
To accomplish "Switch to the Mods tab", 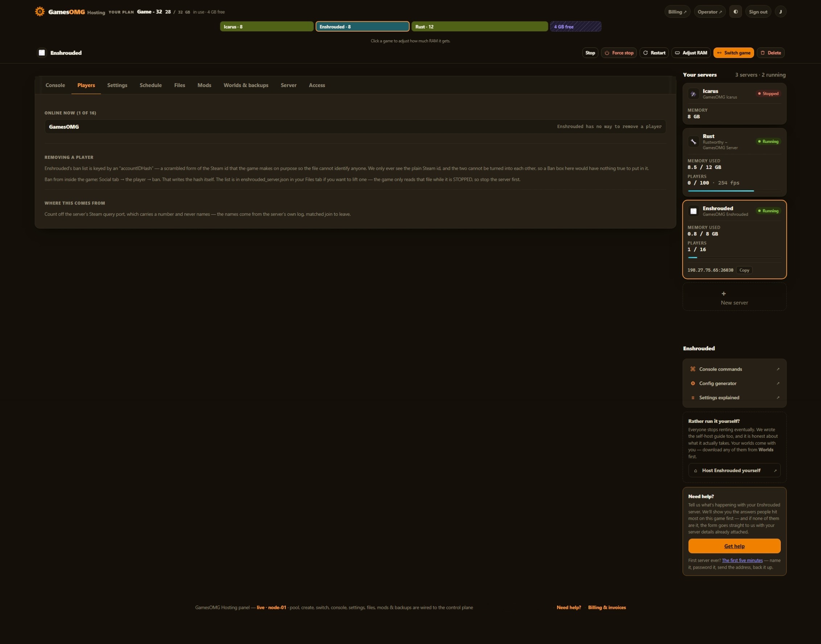I will tap(205, 85).
